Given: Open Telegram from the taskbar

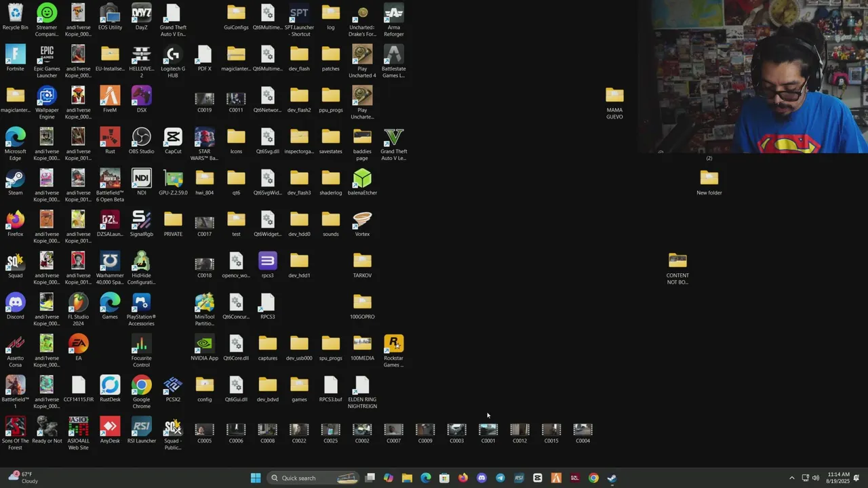Looking at the screenshot, I should 500,478.
